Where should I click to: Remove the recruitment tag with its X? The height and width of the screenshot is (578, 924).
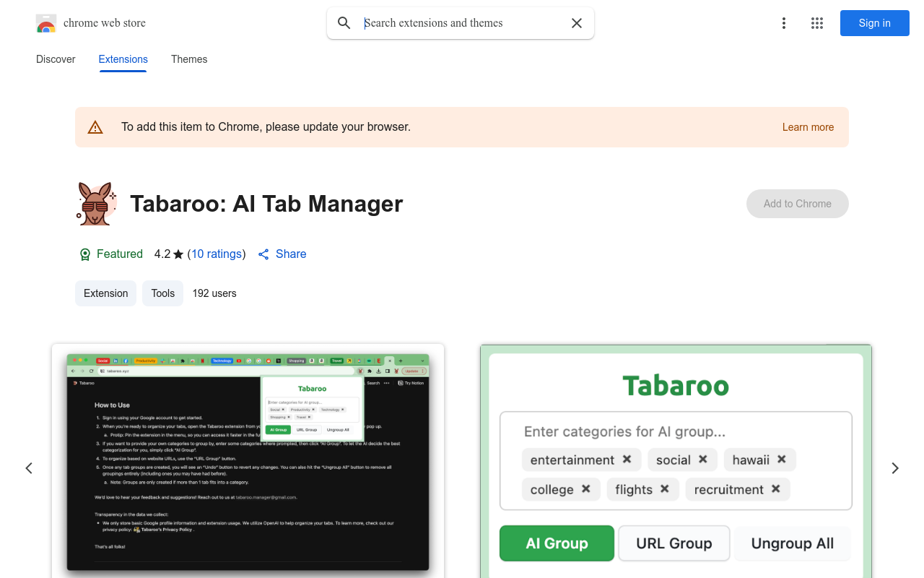tap(775, 489)
